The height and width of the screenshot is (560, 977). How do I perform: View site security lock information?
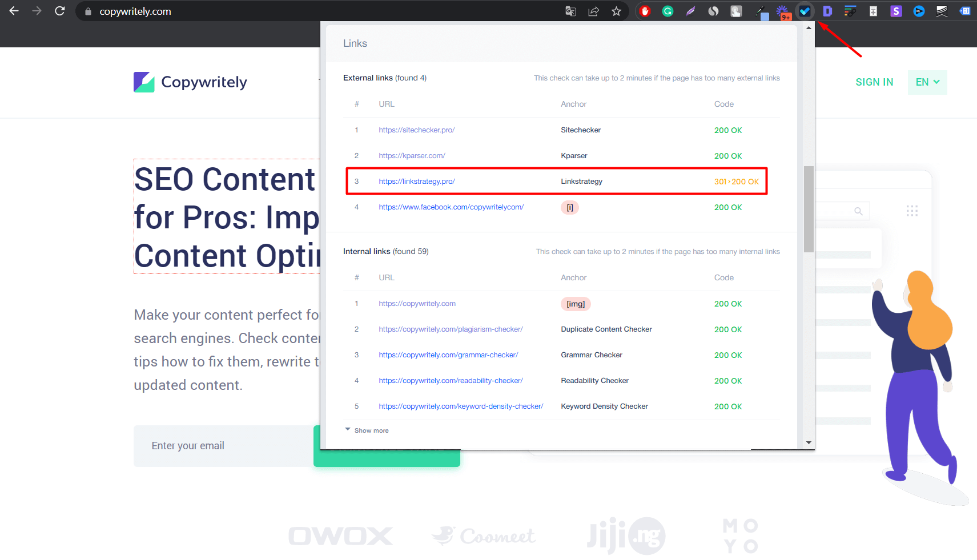coord(88,11)
